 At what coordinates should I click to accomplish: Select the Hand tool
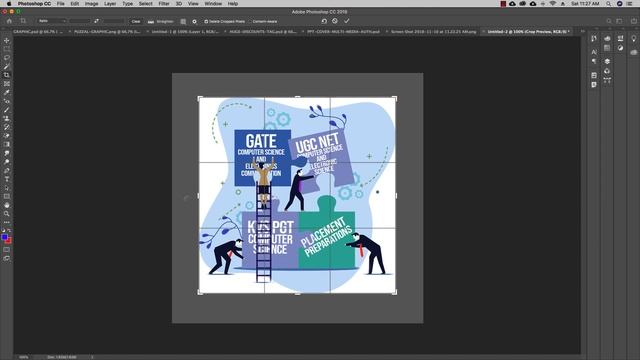(7, 205)
